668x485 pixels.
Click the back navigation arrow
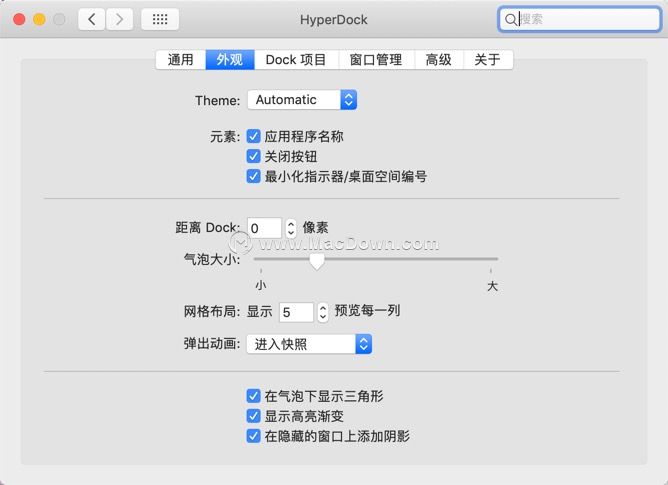click(x=92, y=19)
